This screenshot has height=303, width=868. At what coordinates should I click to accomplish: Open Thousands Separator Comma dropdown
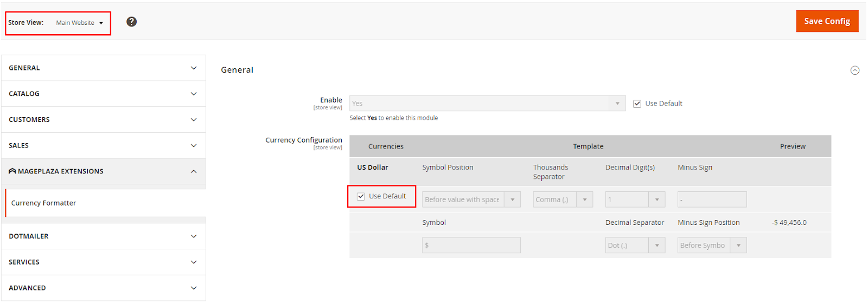click(563, 199)
